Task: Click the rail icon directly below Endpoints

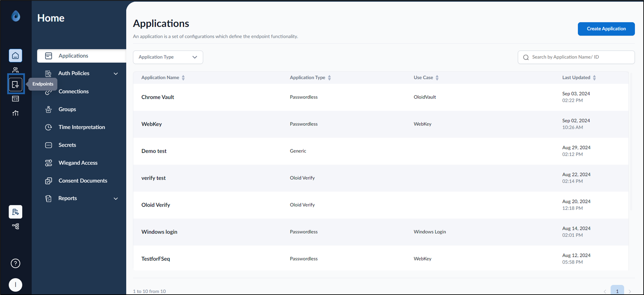Action: tap(15, 99)
